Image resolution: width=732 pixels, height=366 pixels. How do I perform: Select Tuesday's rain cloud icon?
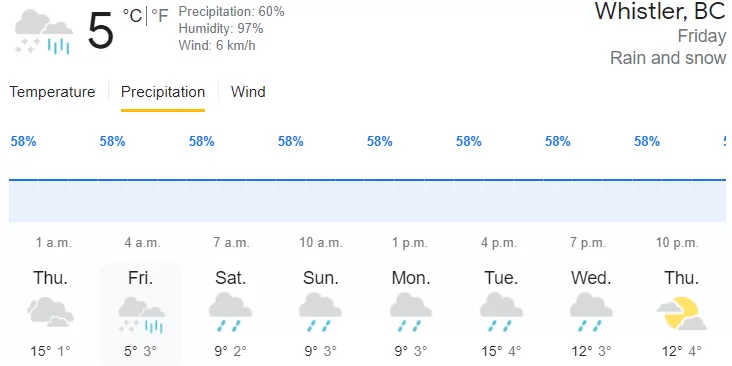click(501, 312)
